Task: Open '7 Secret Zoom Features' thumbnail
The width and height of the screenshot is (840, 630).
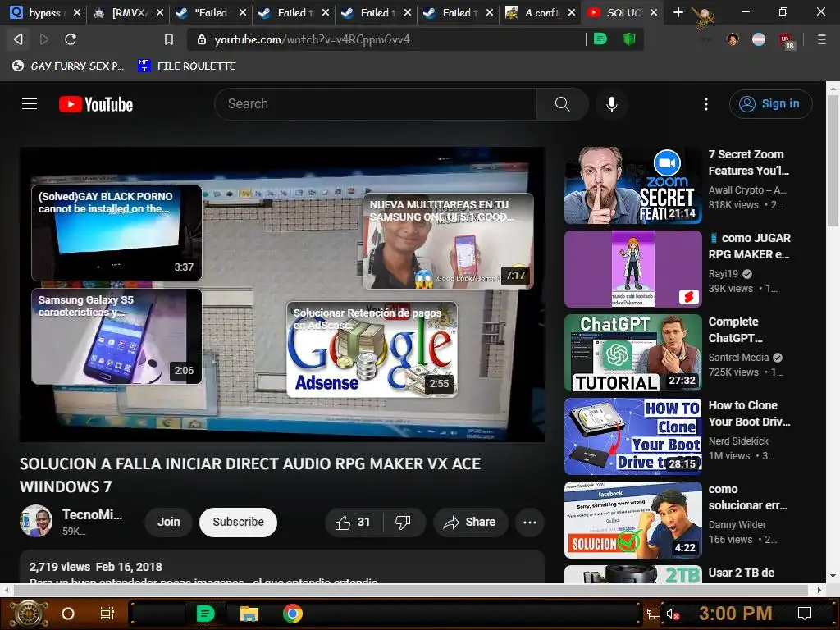Action: (632, 185)
